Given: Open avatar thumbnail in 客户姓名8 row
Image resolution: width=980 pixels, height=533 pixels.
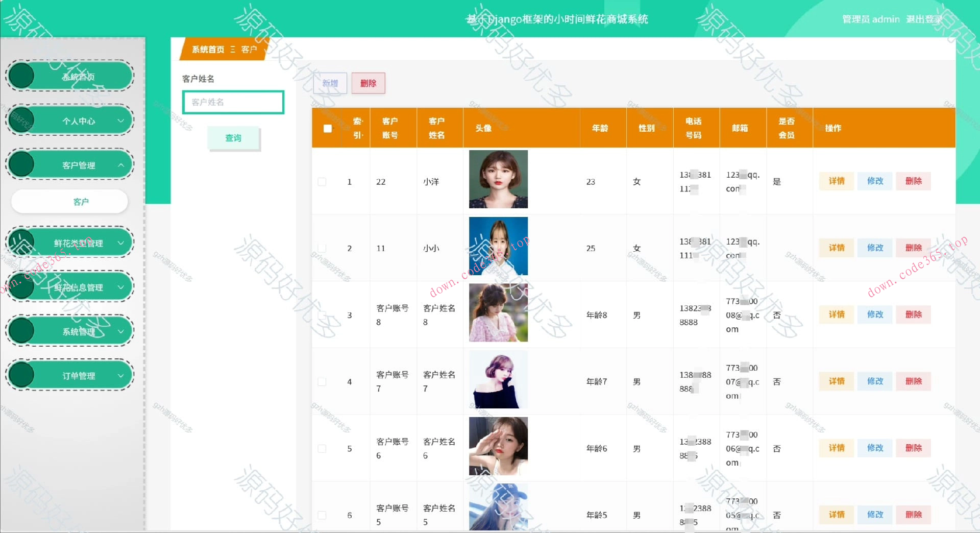Looking at the screenshot, I should (x=498, y=312).
